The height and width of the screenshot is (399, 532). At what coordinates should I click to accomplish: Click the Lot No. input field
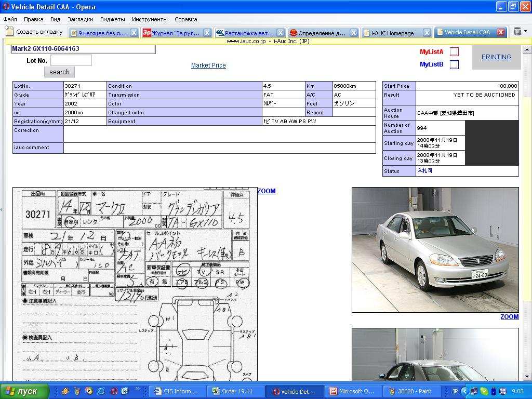coord(71,60)
